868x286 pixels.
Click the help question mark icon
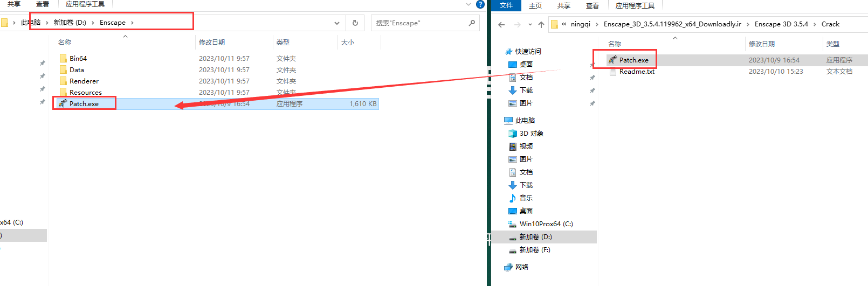point(480,4)
